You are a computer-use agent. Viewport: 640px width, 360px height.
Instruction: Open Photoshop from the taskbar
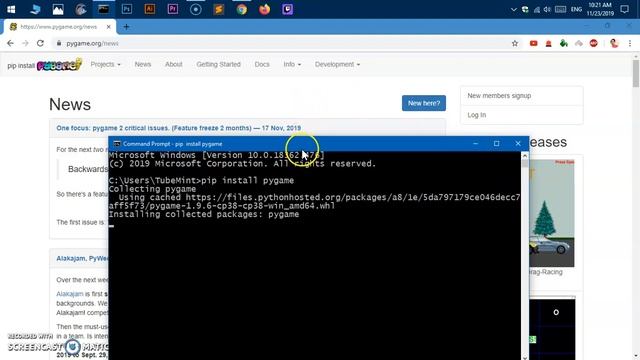pos(127,9)
